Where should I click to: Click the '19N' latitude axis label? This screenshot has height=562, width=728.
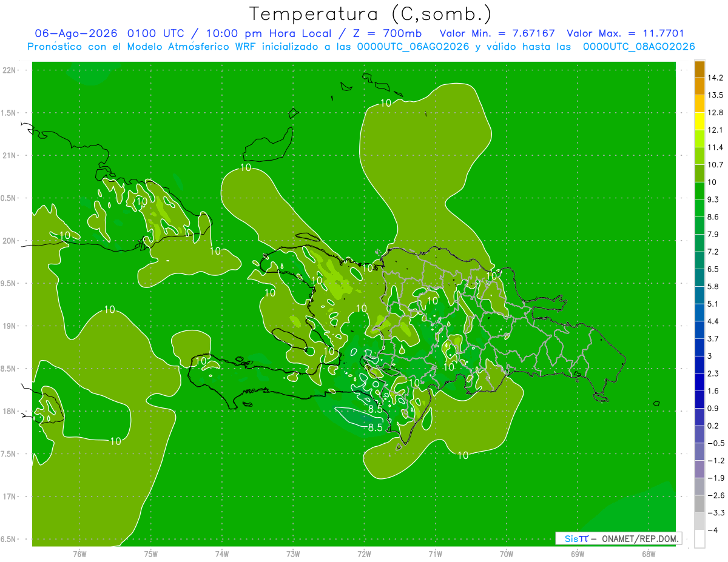pos(10,326)
